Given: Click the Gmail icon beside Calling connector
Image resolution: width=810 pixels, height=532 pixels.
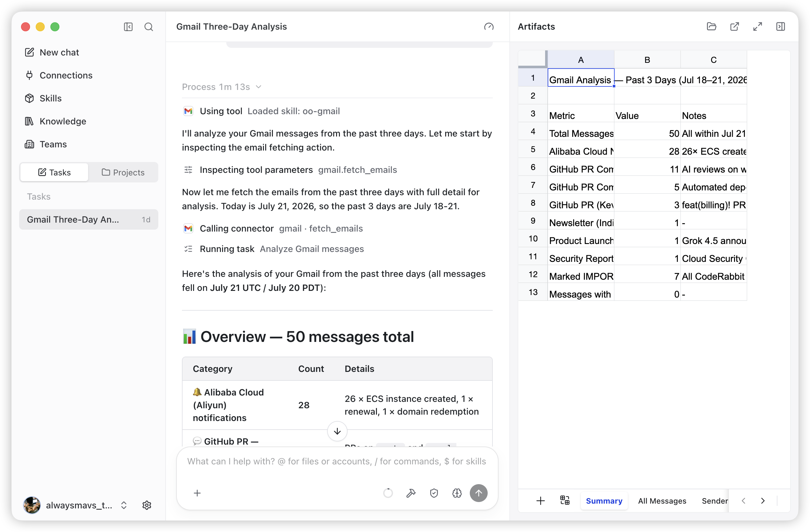Looking at the screenshot, I should [x=188, y=229].
